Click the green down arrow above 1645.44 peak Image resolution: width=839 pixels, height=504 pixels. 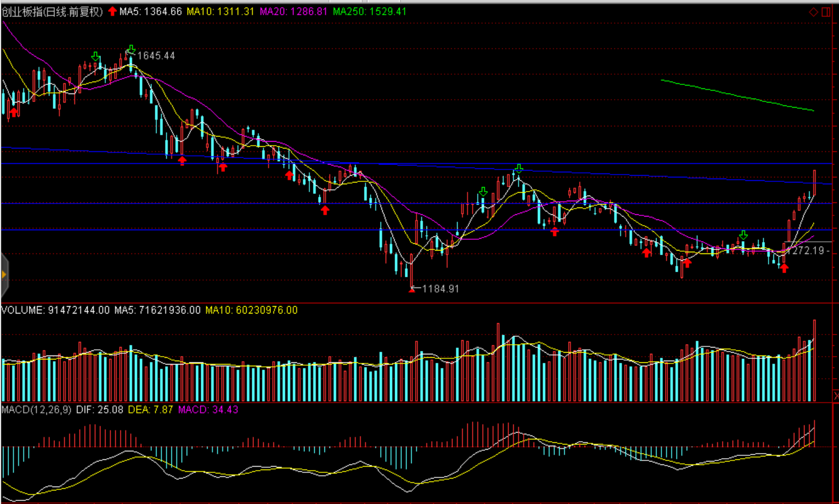[131, 50]
